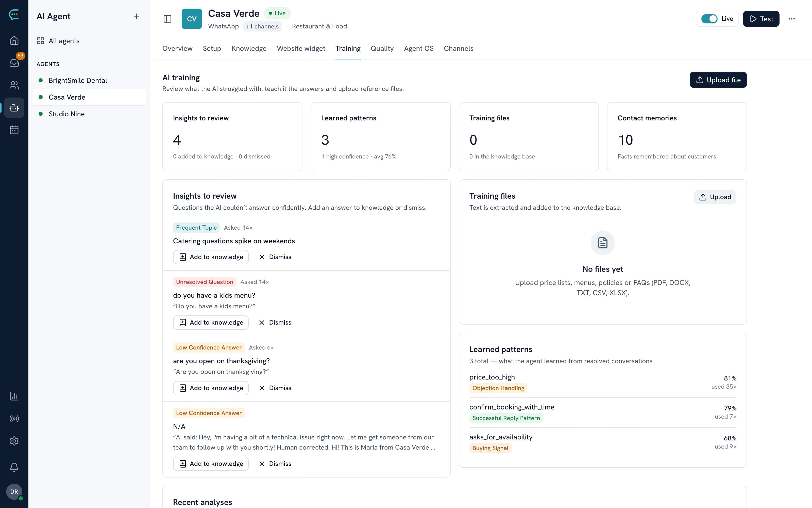Switch to the Knowledge tab

click(x=249, y=48)
